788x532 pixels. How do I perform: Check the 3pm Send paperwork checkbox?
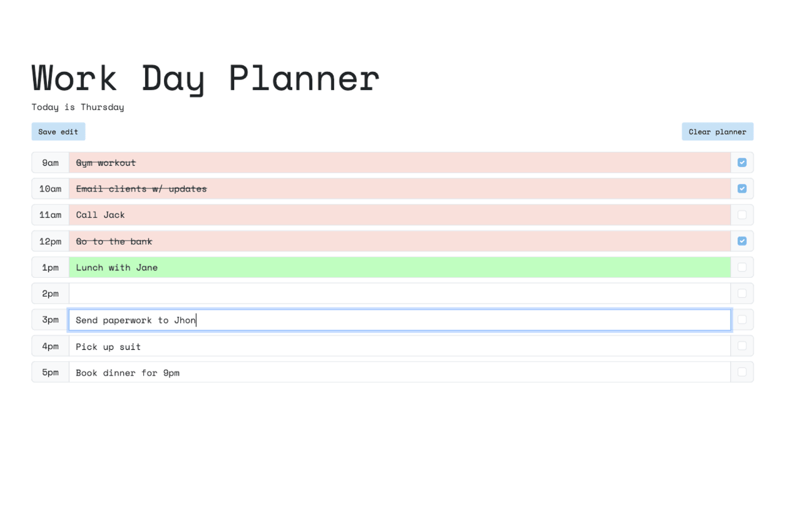[x=742, y=320]
